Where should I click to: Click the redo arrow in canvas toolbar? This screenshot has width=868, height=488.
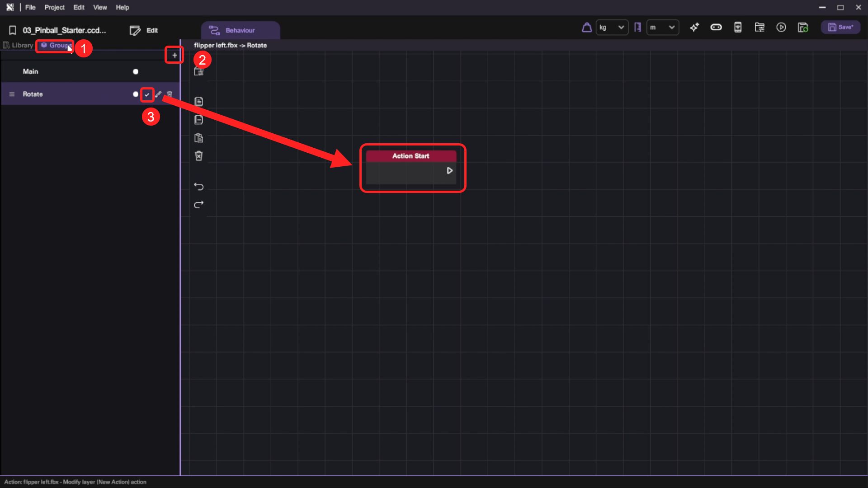coord(198,205)
